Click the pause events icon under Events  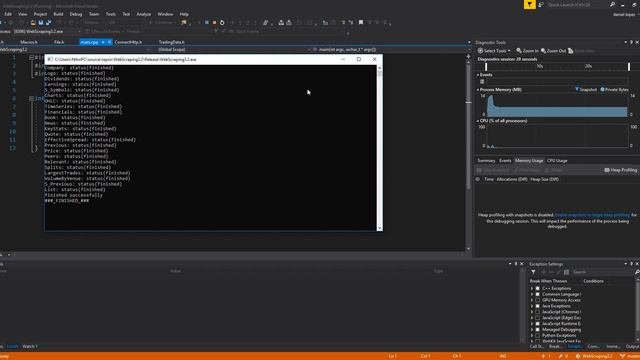pos(482,82)
